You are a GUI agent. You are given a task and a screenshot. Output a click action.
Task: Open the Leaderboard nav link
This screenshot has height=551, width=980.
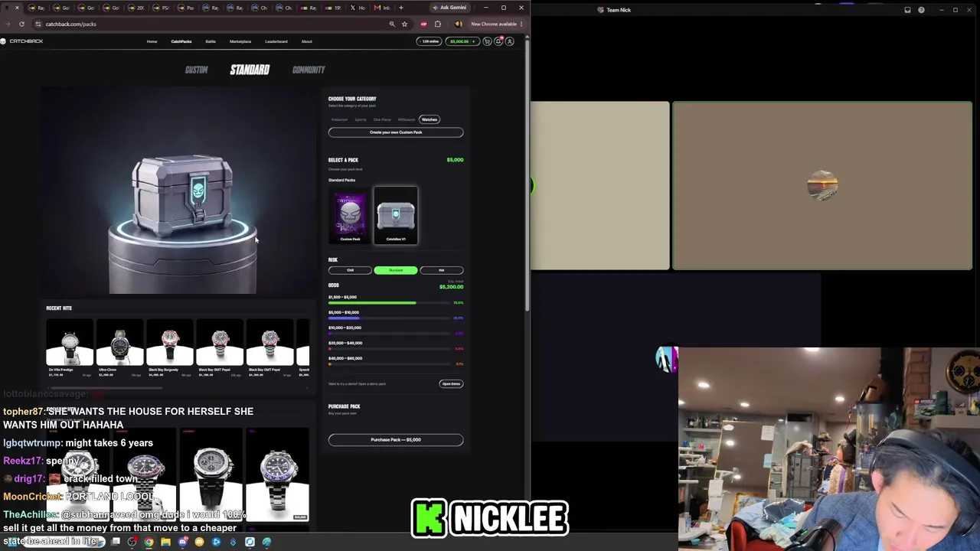(x=276, y=41)
